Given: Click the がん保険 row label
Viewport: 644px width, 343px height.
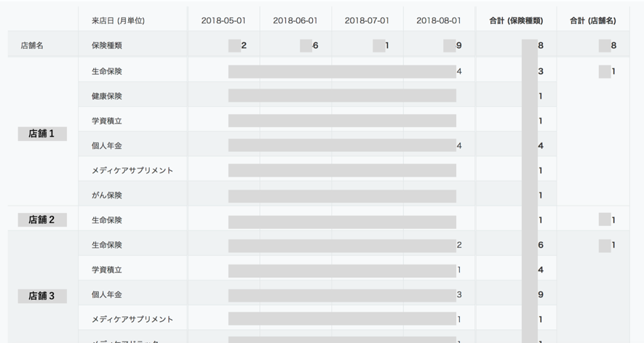Looking at the screenshot, I should pos(107,195).
